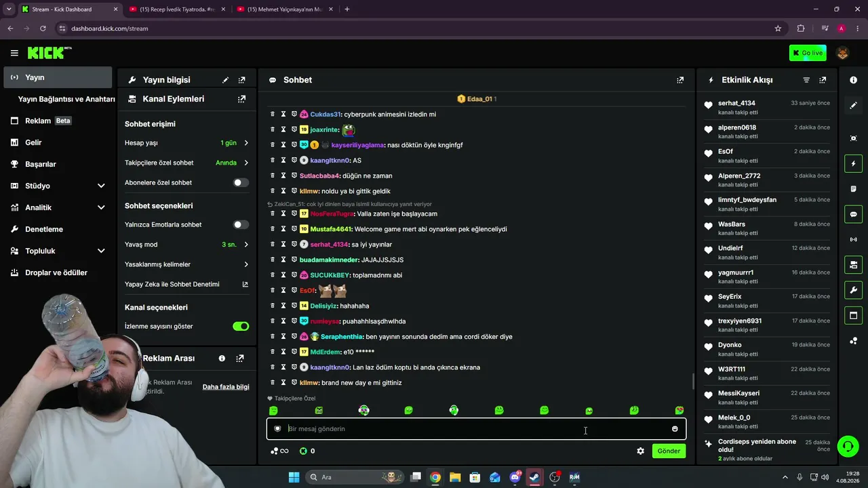The height and width of the screenshot is (488, 868).
Task: Click the Gönder send button
Action: [x=669, y=451]
